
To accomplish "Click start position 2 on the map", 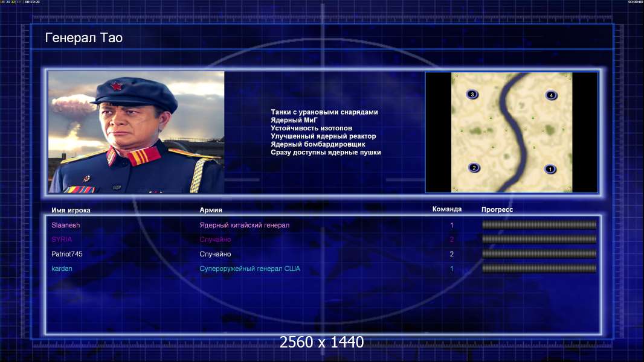I will 474,168.
